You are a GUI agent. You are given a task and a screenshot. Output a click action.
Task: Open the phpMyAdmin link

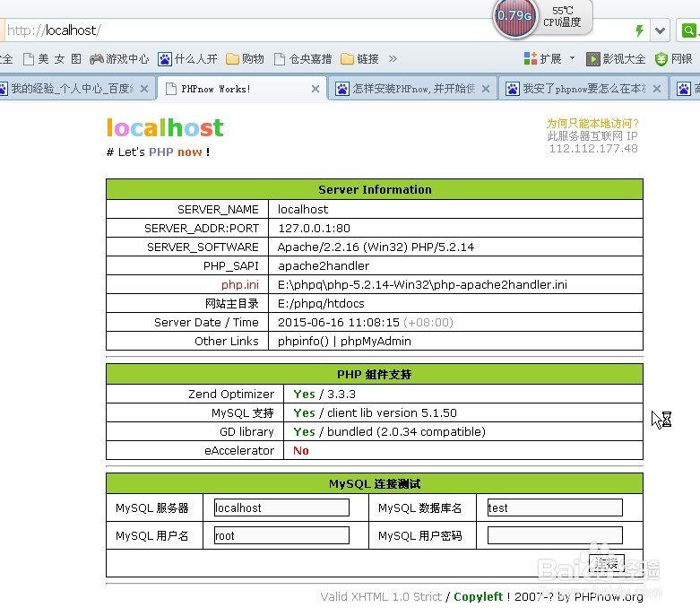(376, 342)
